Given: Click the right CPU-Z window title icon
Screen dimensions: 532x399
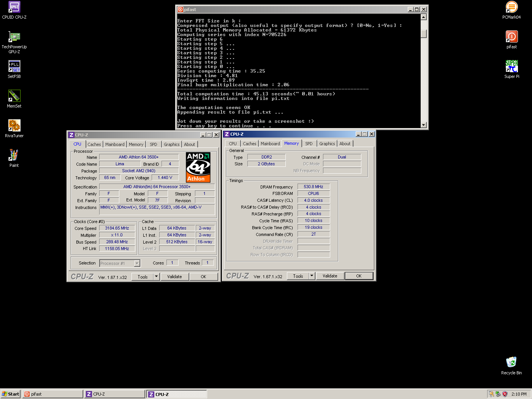Looking at the screenshot, I should (227, 134).
